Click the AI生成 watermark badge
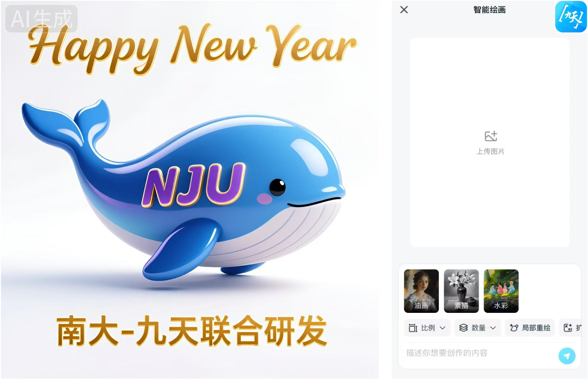The width and height of the screenshot is (588, 379). tap(41, 19)
